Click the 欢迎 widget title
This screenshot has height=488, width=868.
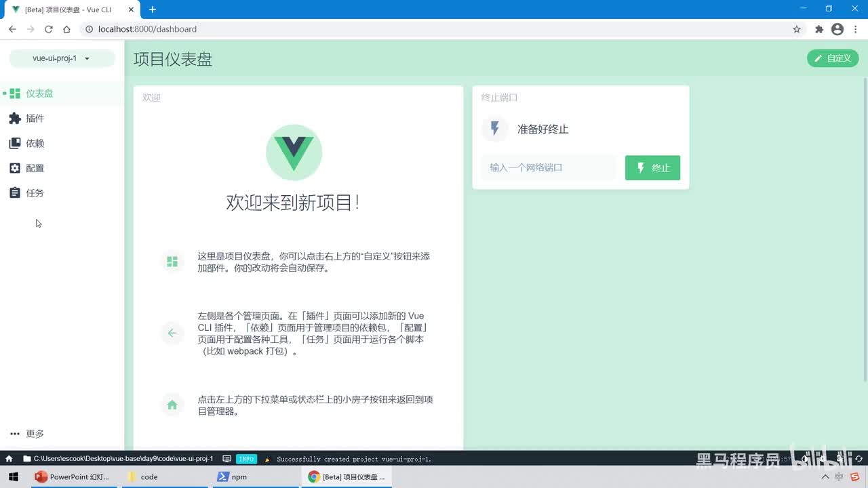pos(151,98)
